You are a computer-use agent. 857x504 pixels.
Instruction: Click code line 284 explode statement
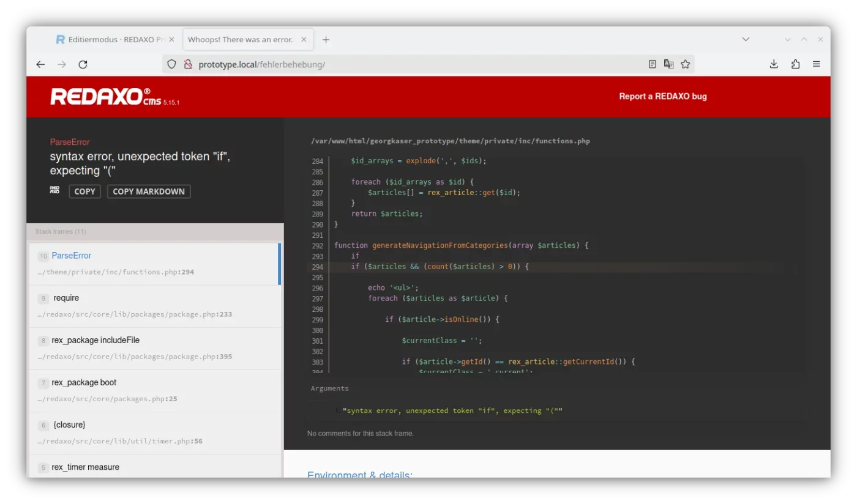coord(419,161)
